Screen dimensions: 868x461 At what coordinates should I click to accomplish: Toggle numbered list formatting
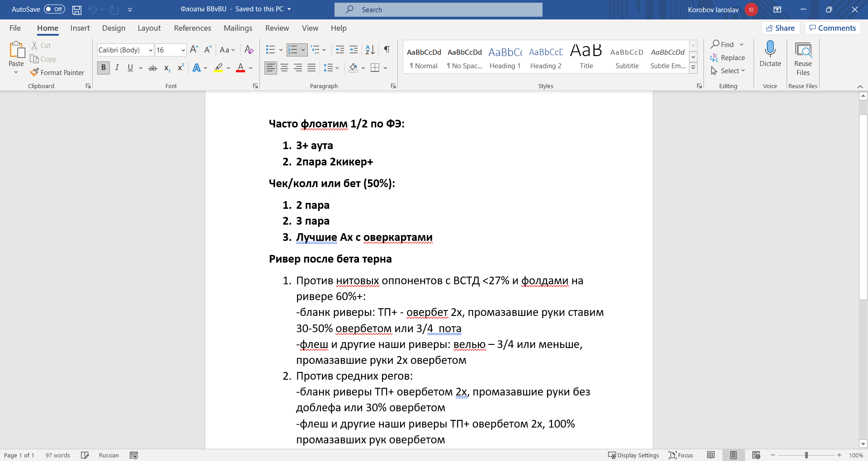point(293,50)
